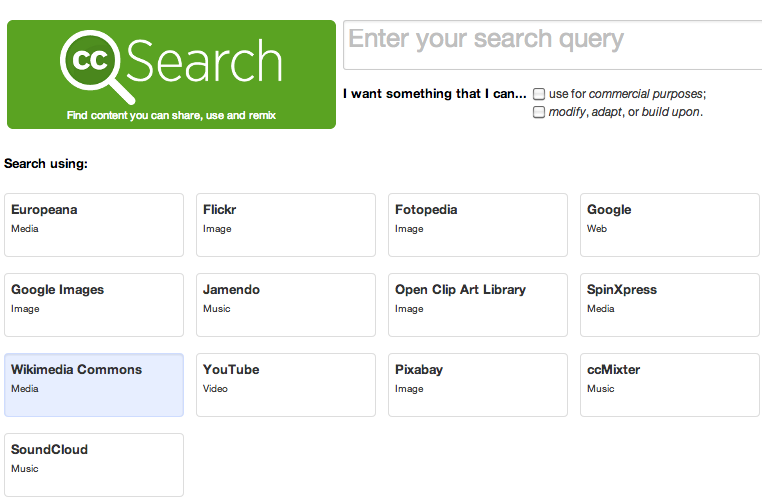The image size is (762, 502).
Task: Click the 'modify, adapt' label text
Action: [585, 112]
